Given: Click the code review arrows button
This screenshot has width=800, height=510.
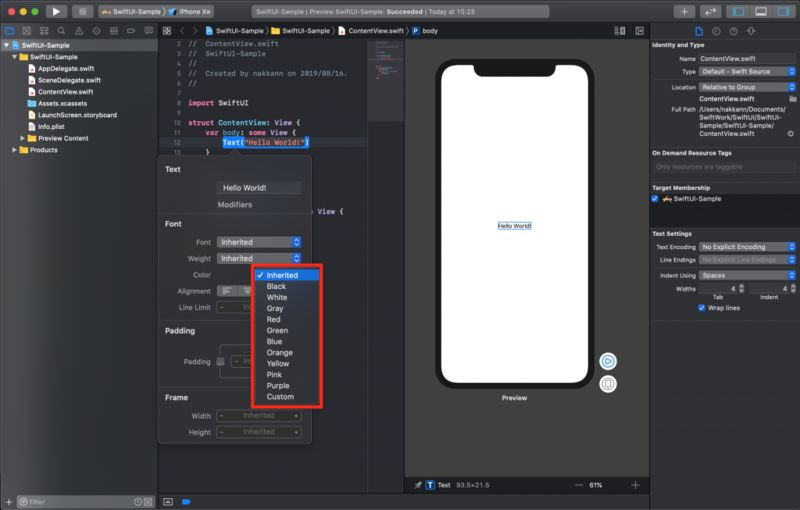Looking at the screenshot, I should [710, 11].
